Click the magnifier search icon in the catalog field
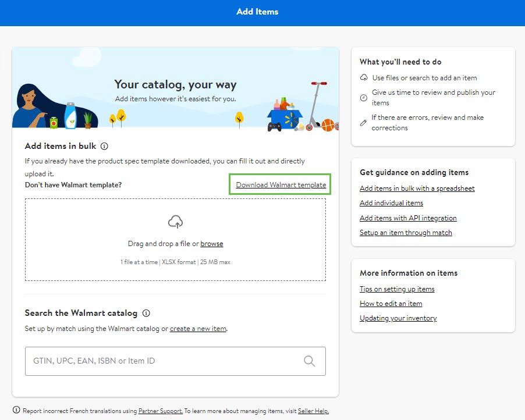Screen dimensions: 525x420 tap(310, 361)
